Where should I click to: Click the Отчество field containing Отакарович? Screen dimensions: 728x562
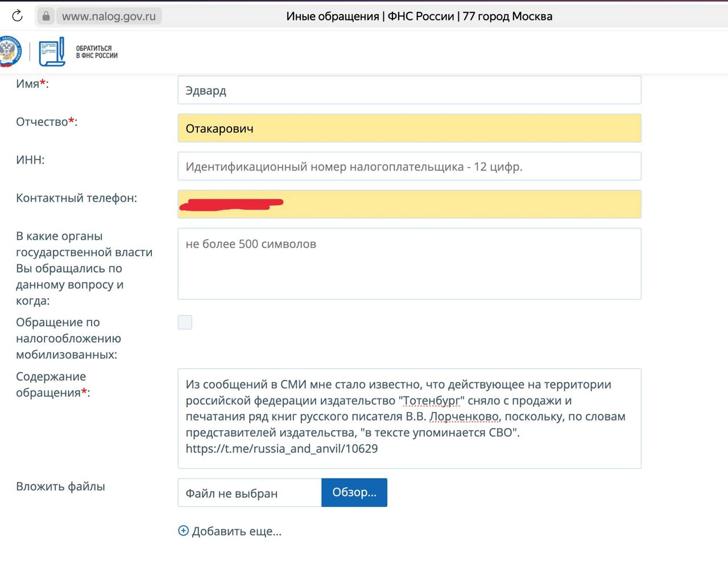(x=409, y=128)
